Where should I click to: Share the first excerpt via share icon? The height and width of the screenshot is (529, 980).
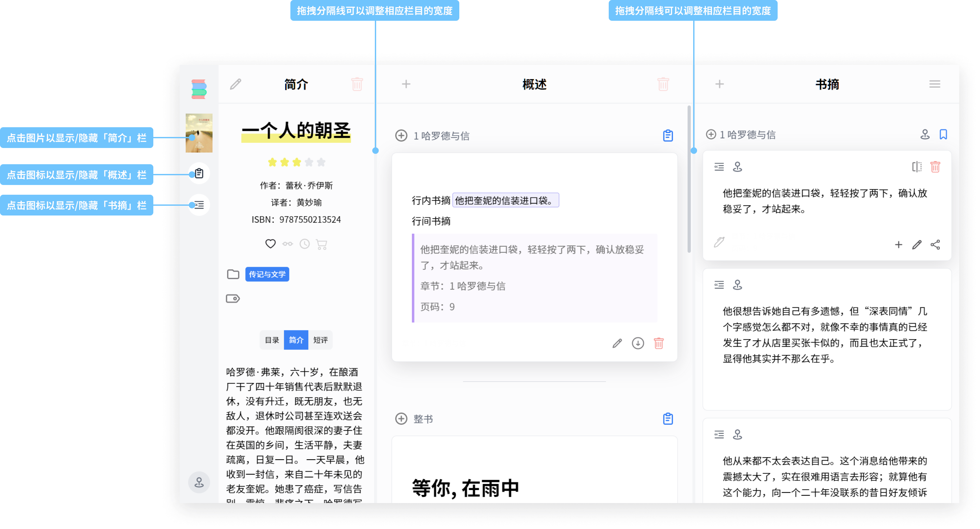tap(935, 245)
